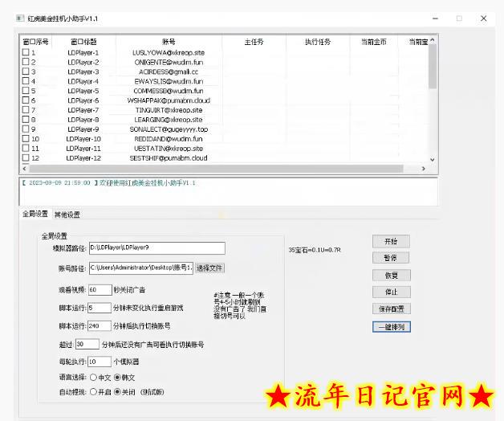This screenshot has width=504, height=421.
Task: Click the 暂停 button
Action: coord(391,258)
